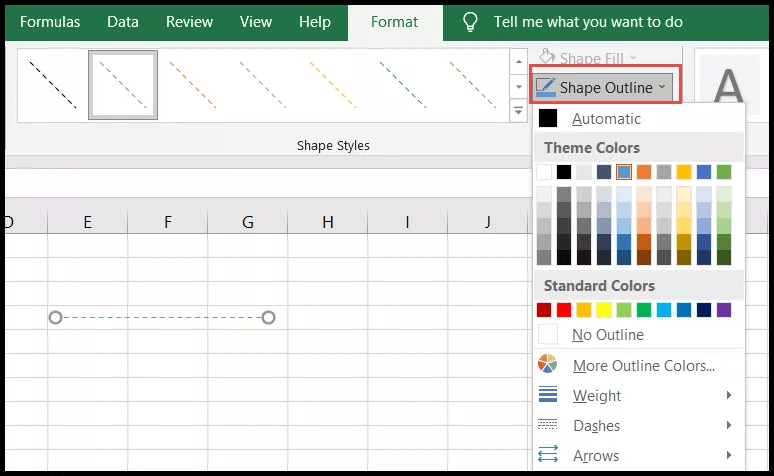Choose the black dashed line shape style
This screenshot has height=476, width=774.
(x=53, y=85)
